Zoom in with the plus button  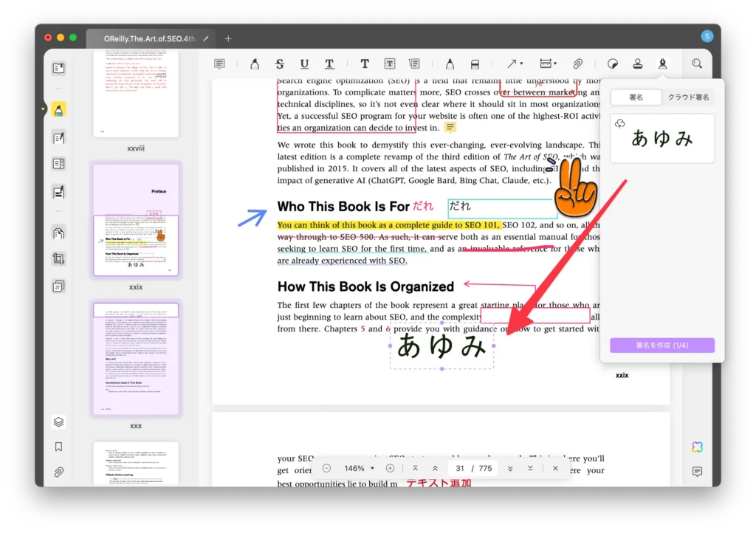click(x=390, y=468)
